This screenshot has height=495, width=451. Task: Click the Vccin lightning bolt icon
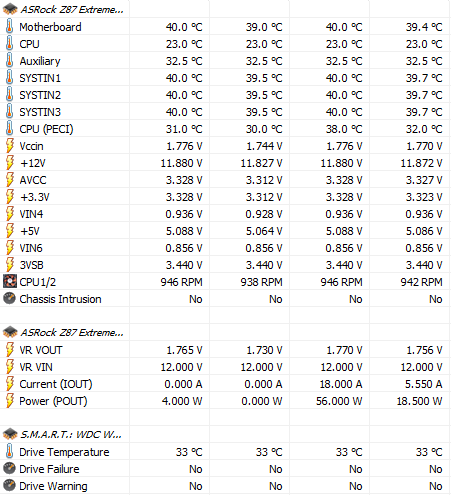click(x=10, y=146)
